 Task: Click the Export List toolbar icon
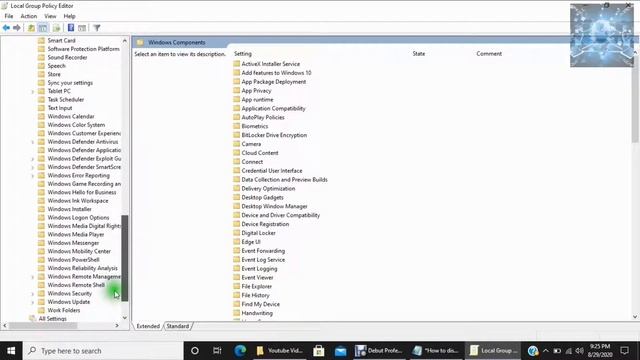pyautogui.click(x=56, y=28)
